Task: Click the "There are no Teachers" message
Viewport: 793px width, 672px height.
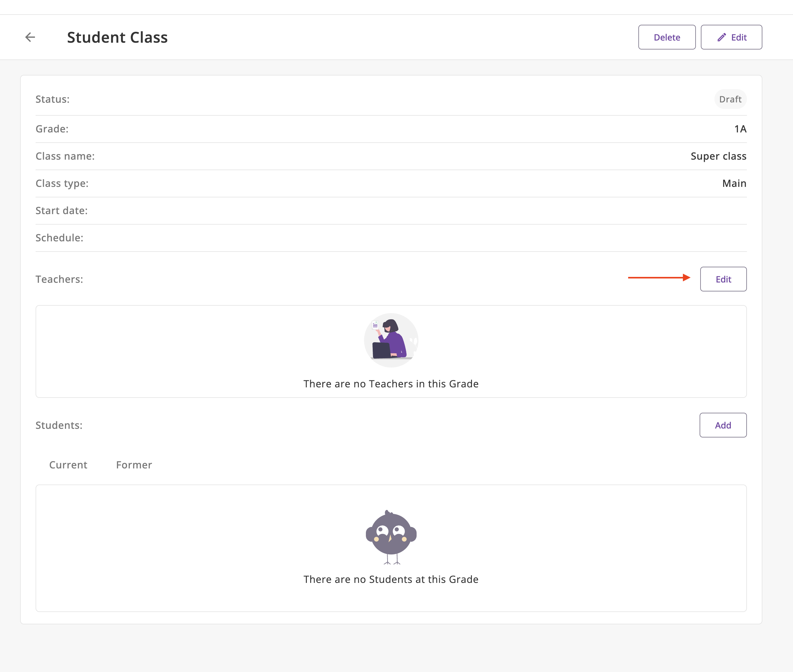Action: point(391,384)
